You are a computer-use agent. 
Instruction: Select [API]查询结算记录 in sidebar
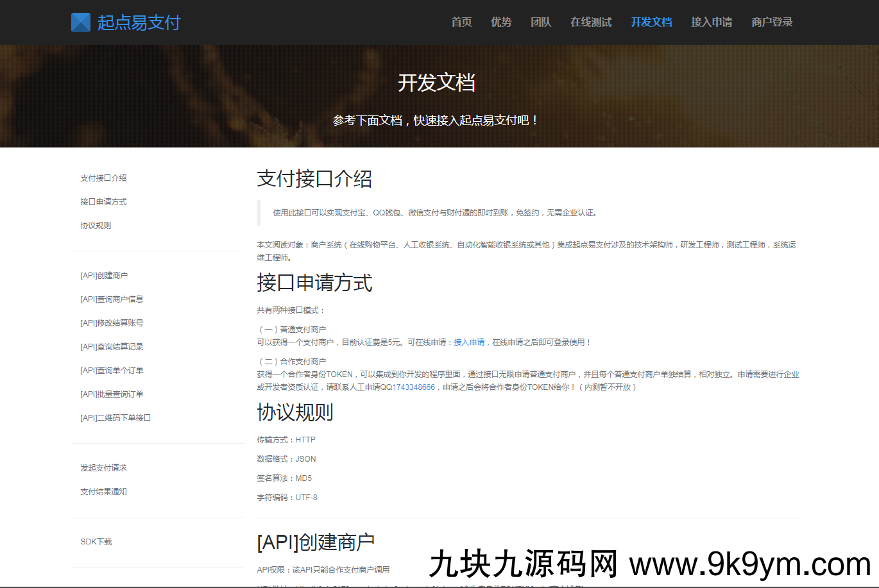pyautogui.click(x=112, y=347)
